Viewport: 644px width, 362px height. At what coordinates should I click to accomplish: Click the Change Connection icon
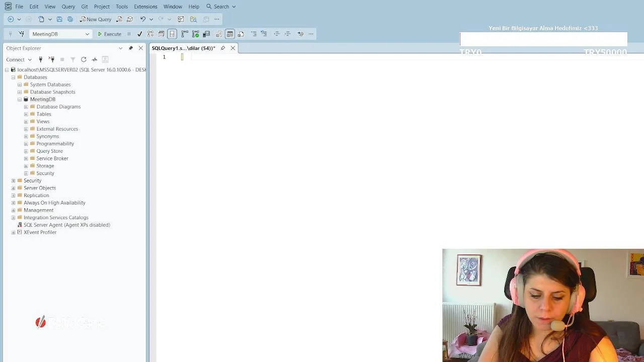[x=21, y=34]
